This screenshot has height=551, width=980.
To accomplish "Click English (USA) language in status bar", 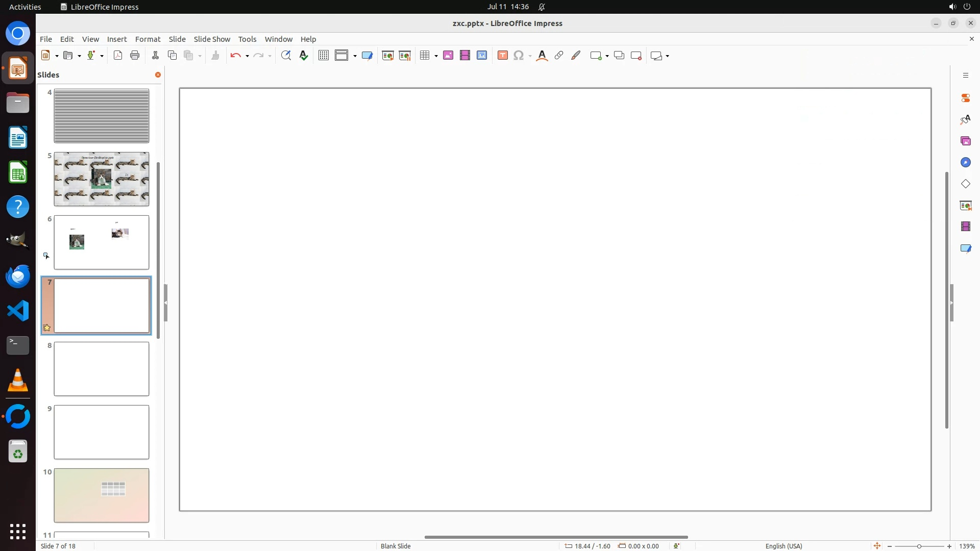I will coord(783,546).
